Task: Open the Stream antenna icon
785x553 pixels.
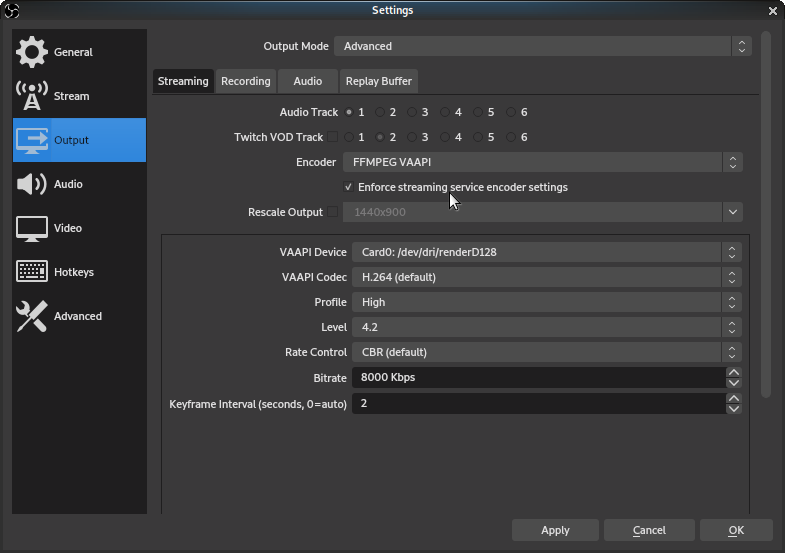Action: pos(32,96)
